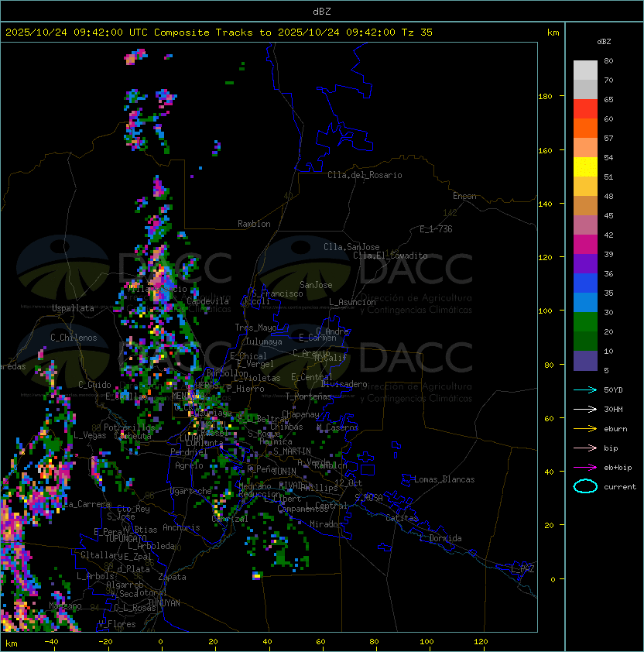Pick the red 65-60 dBZ swatch
Image resolution: width=644 pixels, height=652 pixels.
pos(585,109)
